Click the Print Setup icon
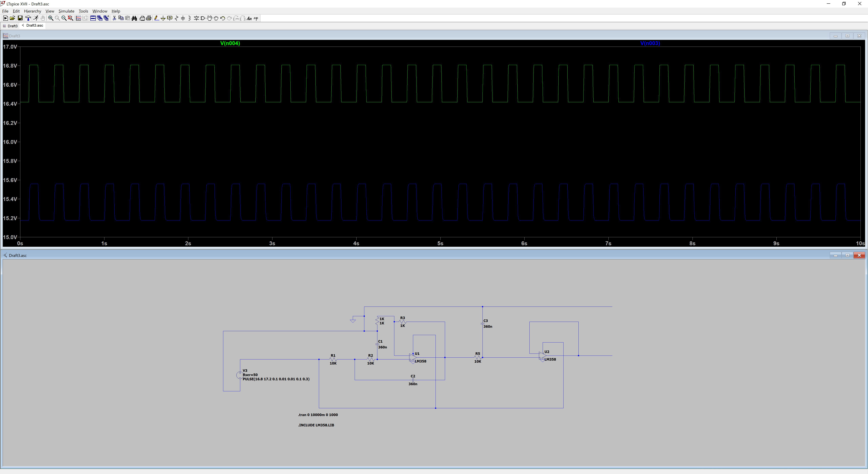The height and width of the screenshot is (474, 868). 142,18
